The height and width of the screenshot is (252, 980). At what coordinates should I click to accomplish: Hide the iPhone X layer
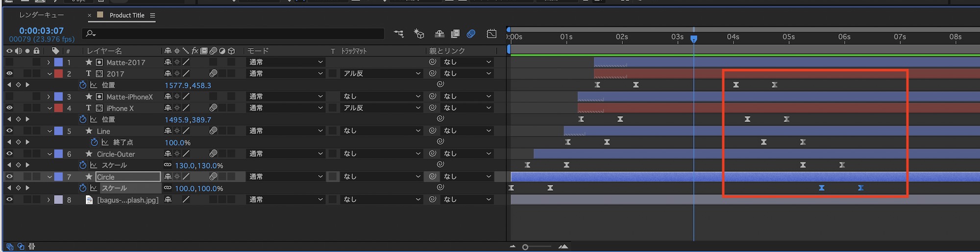[9, 108]
